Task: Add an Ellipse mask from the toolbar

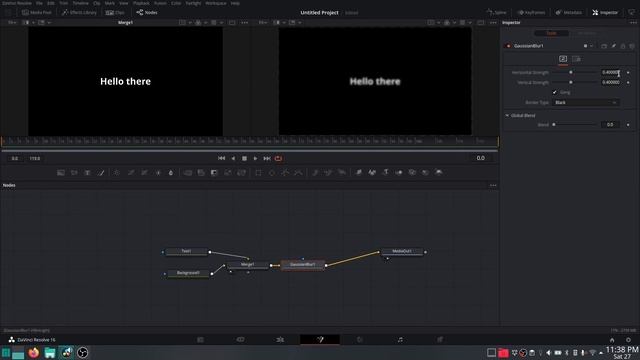Action: pyautogui.click(x=272, y=173)
